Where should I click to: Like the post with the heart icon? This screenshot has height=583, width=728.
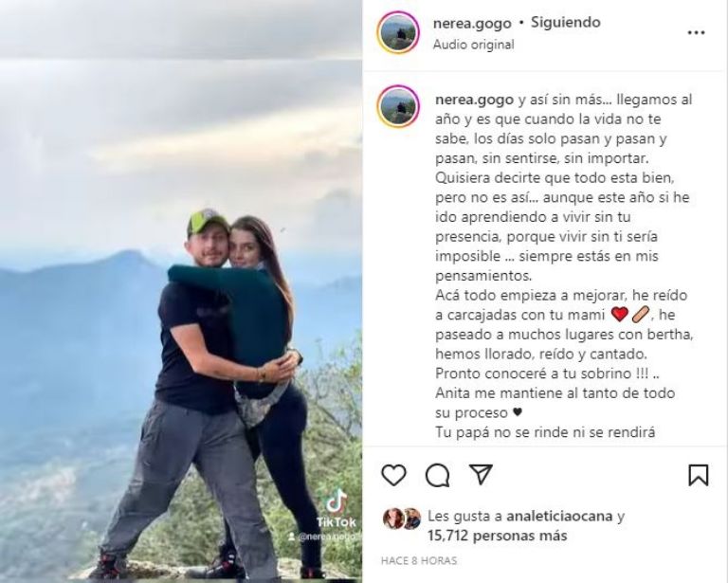tap(393, 475)
